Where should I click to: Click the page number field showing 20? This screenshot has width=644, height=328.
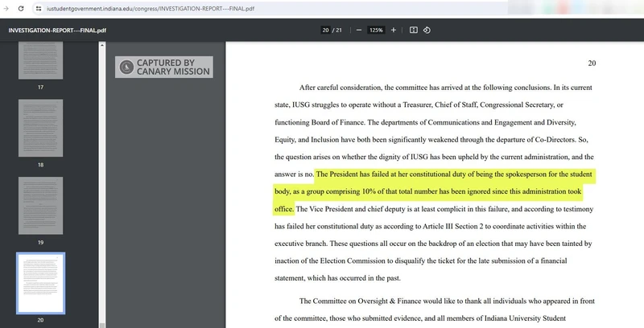pyautogui.click(x=325, y=30)
